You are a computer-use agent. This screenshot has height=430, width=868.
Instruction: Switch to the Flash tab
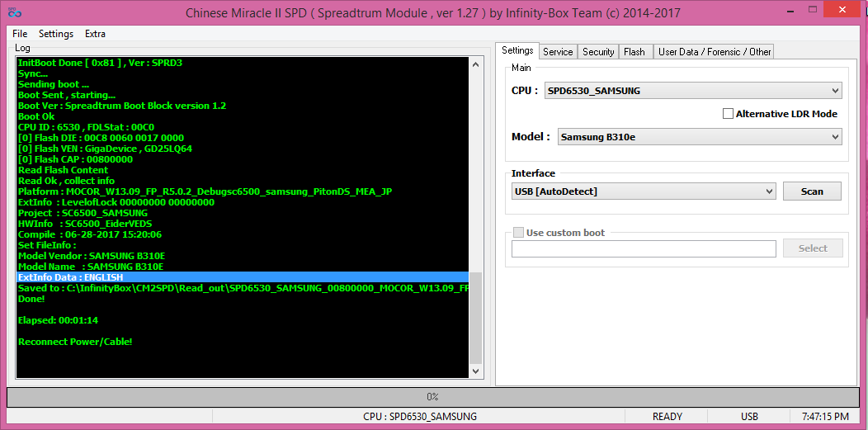coord(634,51)
